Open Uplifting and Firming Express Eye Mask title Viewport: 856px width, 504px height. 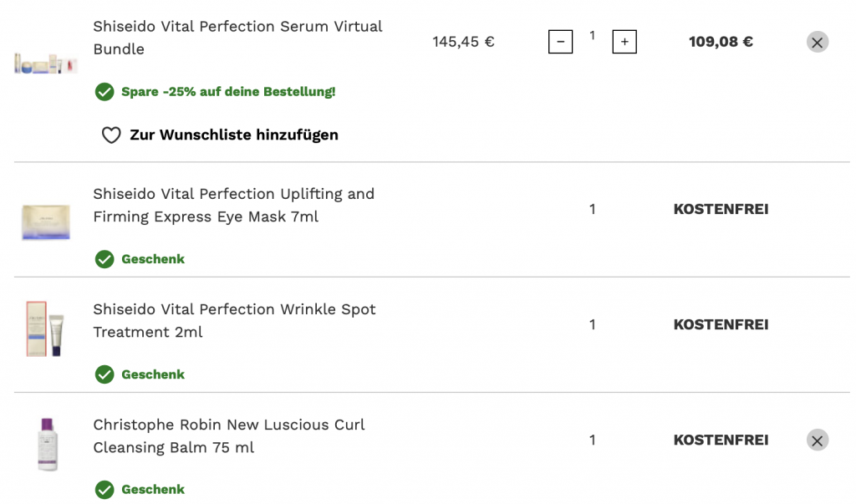point(233,206)
